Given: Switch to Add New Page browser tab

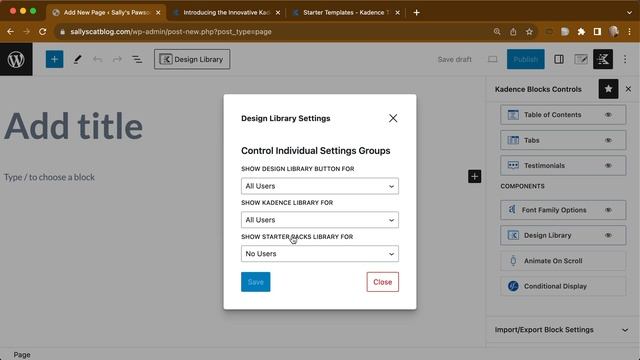Looking at the screenshot, I should point(106,13).
